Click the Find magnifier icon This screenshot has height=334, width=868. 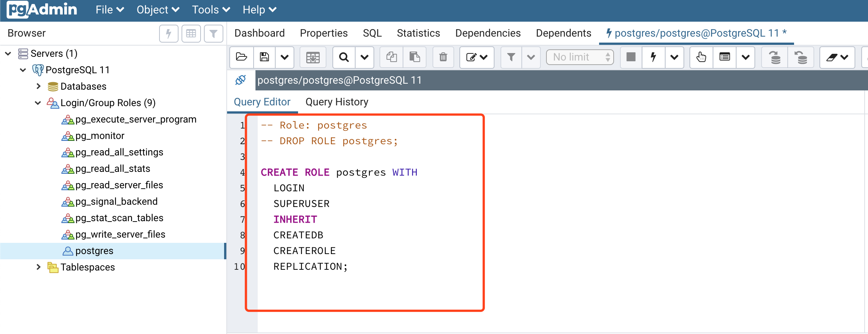click(344, 57)
